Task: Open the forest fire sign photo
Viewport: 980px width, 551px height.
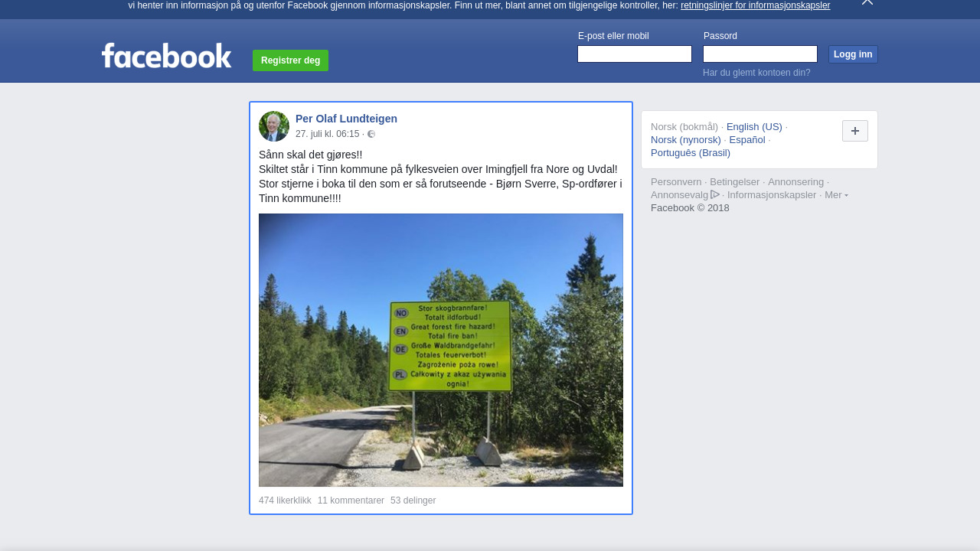Action: (441, 350)
